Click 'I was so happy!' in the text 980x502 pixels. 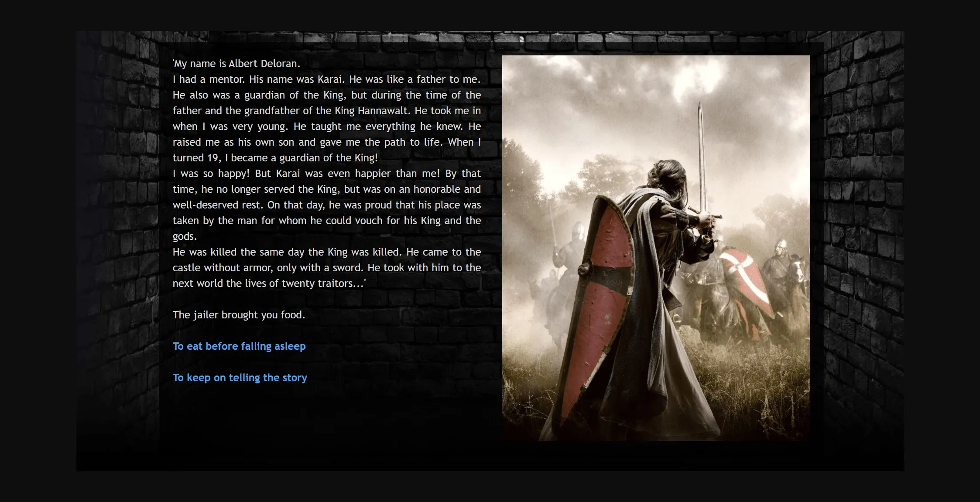(211, 174)
